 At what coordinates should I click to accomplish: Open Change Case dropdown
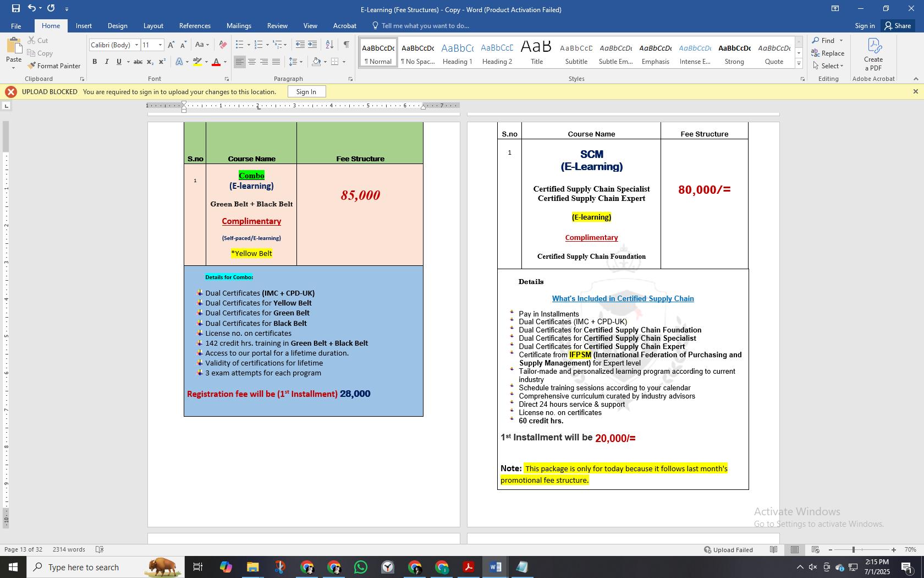coord(202,45)
